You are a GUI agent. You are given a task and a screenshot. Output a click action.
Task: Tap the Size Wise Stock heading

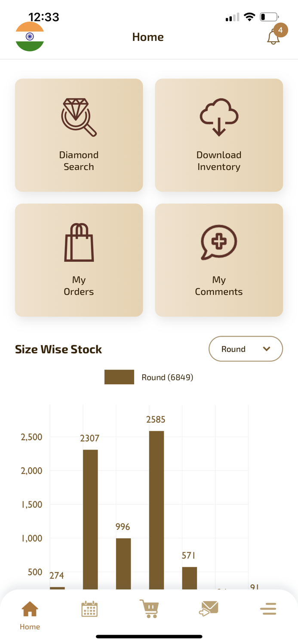[58, 349]
